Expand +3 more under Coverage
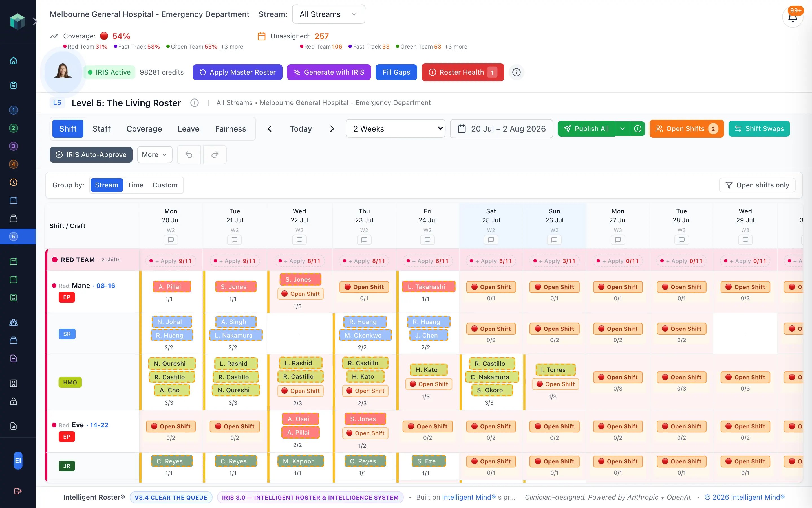The height and width of the screenshot is (508, 812). [232, 47]
